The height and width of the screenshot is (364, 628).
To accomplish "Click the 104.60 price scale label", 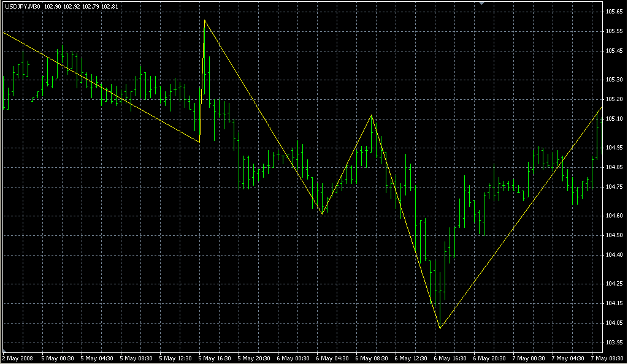I will (x=614, y=216).
